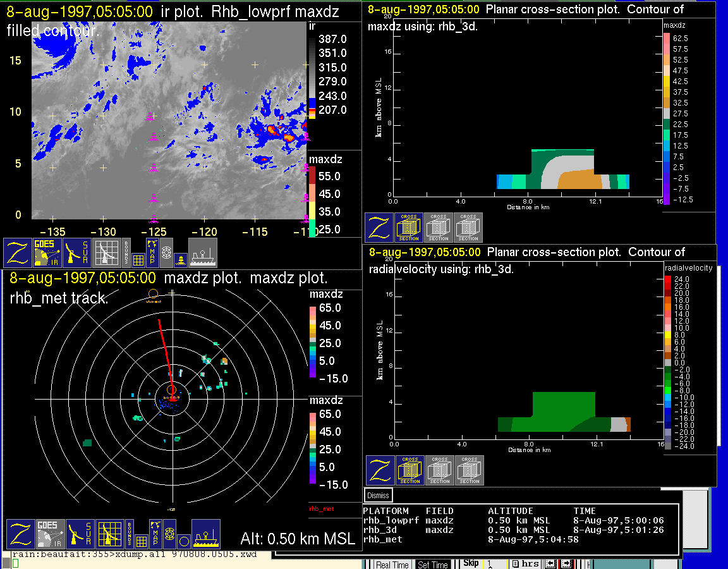Click the ship track icon in top panel
Viewport: 728px width, 569px height.
pos(203,253)
